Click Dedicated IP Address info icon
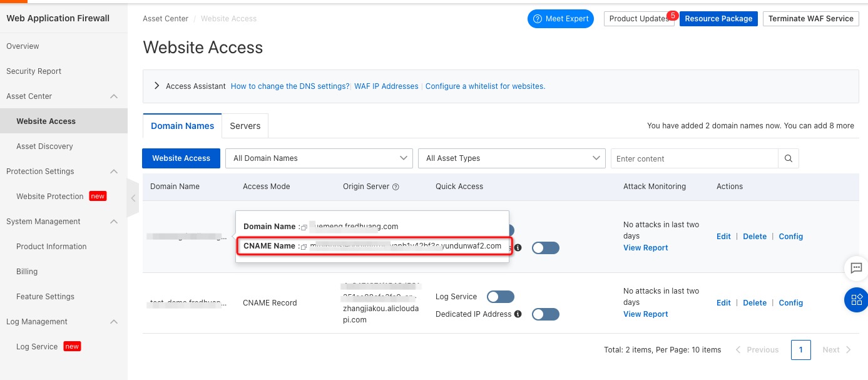Screen dimensions: 868x380 pyautogui.click(x=518, y=314)
